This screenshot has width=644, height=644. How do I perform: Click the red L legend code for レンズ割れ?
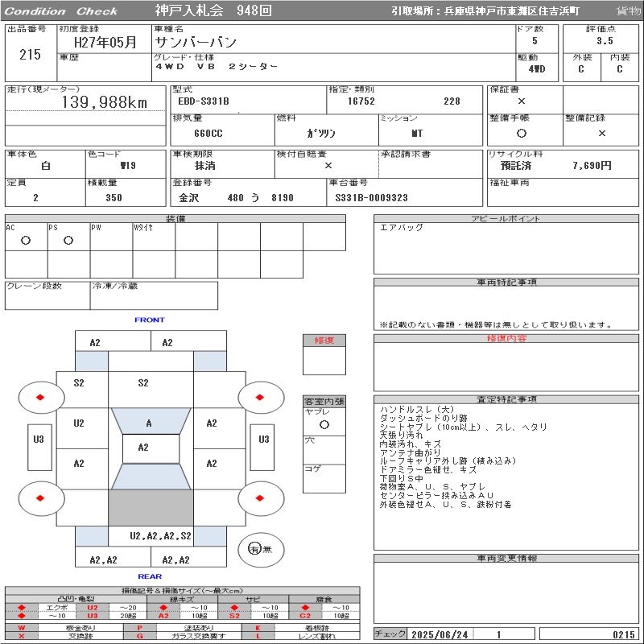(258, 636)
